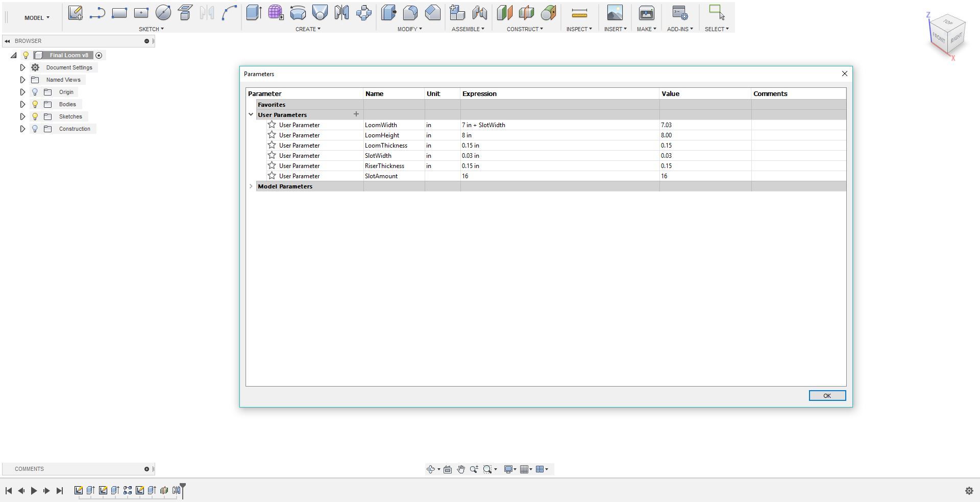The height and width of the screenshot is (502, 980).
Task: Click OK in Parameters dialog
Action: pos(827,396)
